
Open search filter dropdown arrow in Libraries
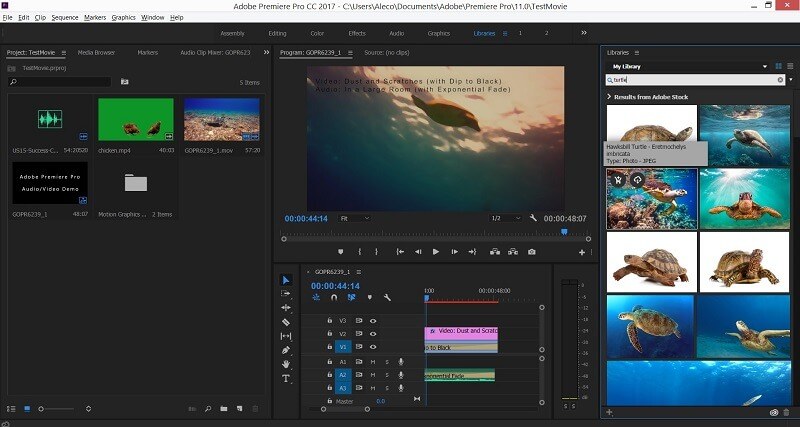[x=791, y=80]
